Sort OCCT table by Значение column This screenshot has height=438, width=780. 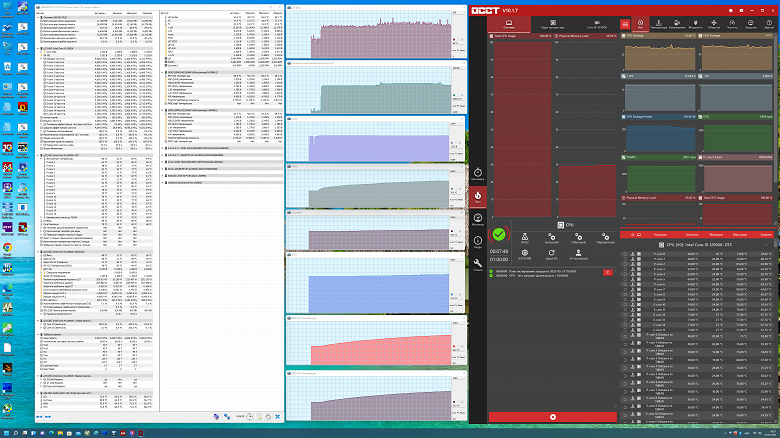pyautogui.click(x=692, y=234)
